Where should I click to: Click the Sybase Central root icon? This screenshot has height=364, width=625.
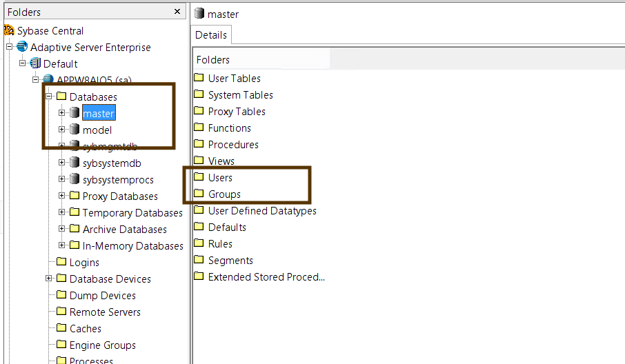[9, 30]
